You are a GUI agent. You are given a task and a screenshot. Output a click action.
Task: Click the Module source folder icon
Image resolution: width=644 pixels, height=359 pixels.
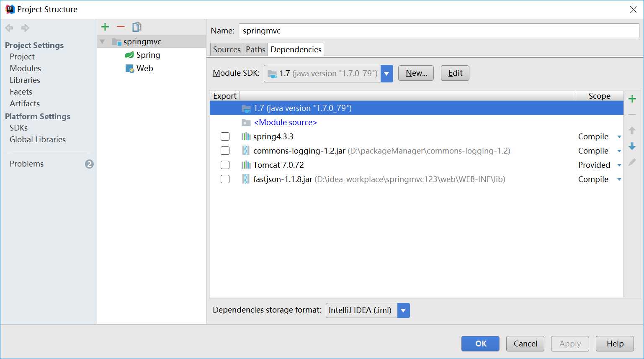(246, 123)
